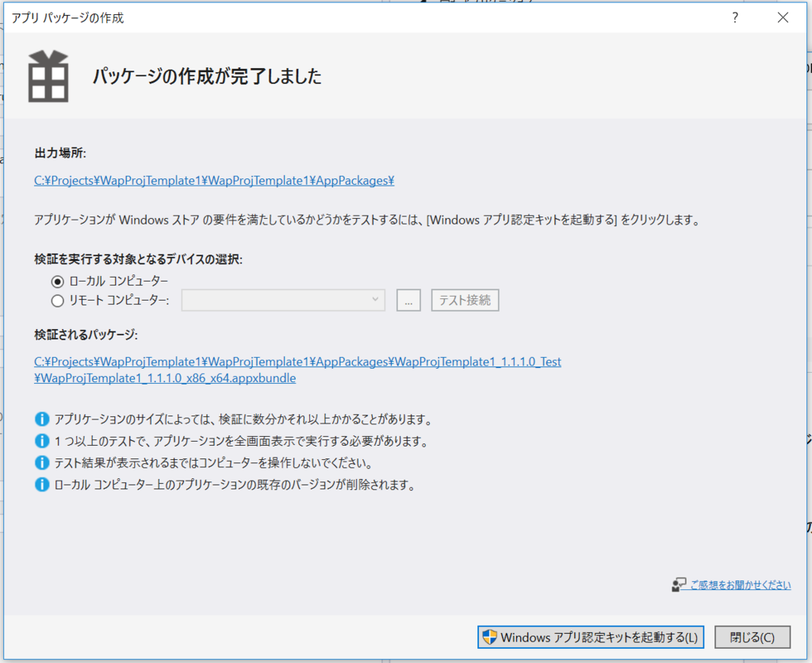
Task: Click the help question mark button
Action: pyautogui.click(x=735, y=17)
